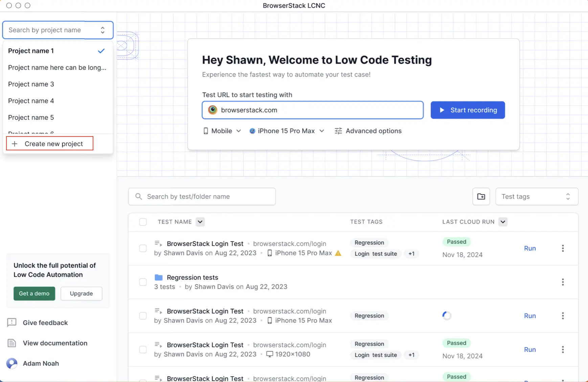Open the Mobile device type dropdown

(222, 131)
